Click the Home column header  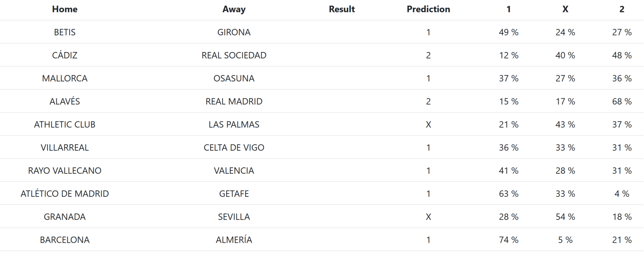pyautogui.click(x=64, y=9)
